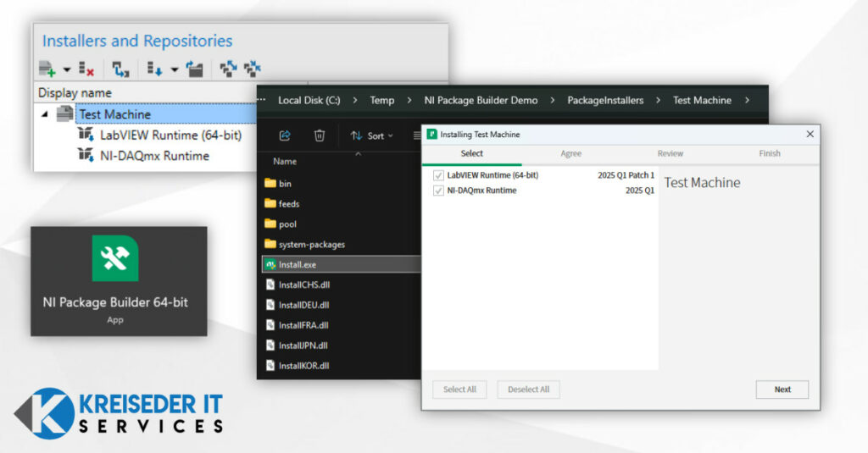This screenshot has height=453, width=868.
Task: Click the Remove item icon with red X
Action: (x=86, y=69)
